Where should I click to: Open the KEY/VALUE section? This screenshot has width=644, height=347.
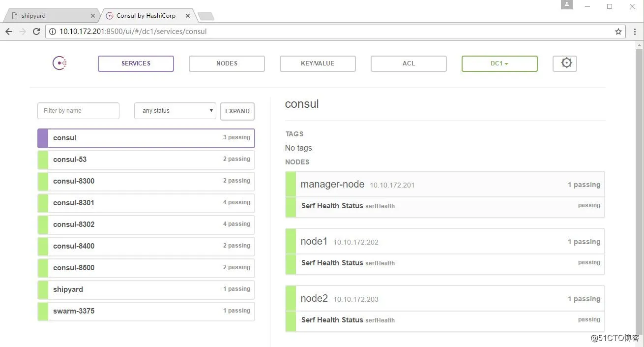coord(318,63)
